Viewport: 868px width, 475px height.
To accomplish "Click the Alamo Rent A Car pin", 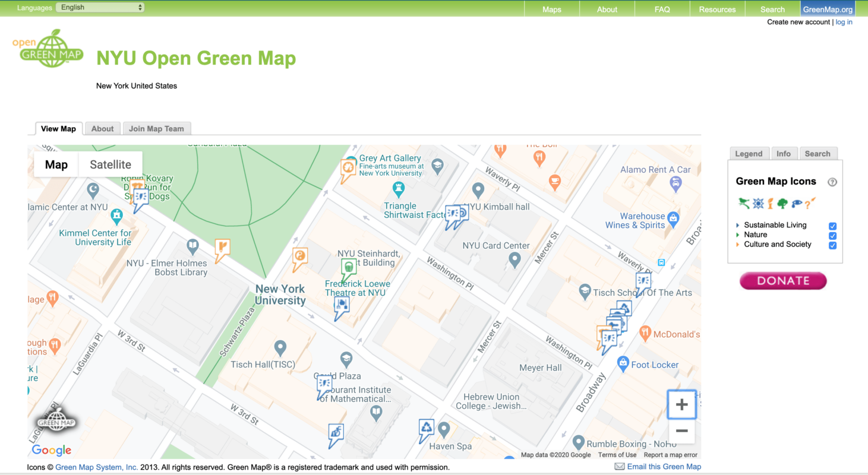I will pyautogui.click(x=676, y=184).
